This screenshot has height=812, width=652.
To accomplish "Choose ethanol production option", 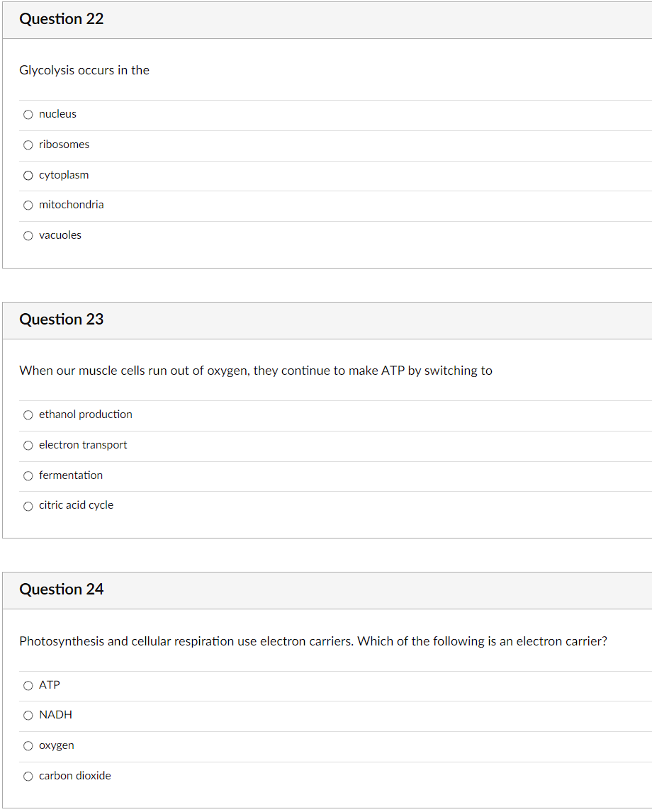I will click(x=28, y=415).
